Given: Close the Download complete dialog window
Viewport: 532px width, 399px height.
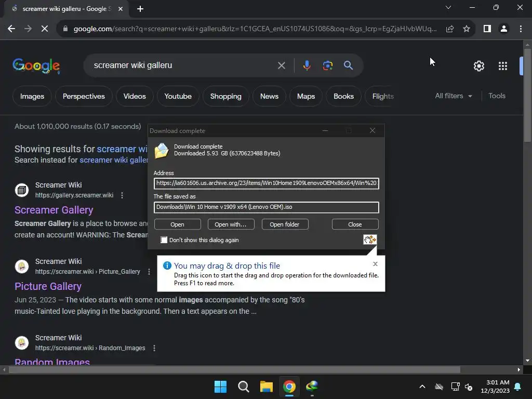Looking at the screenshot, I should pos(372,130).
